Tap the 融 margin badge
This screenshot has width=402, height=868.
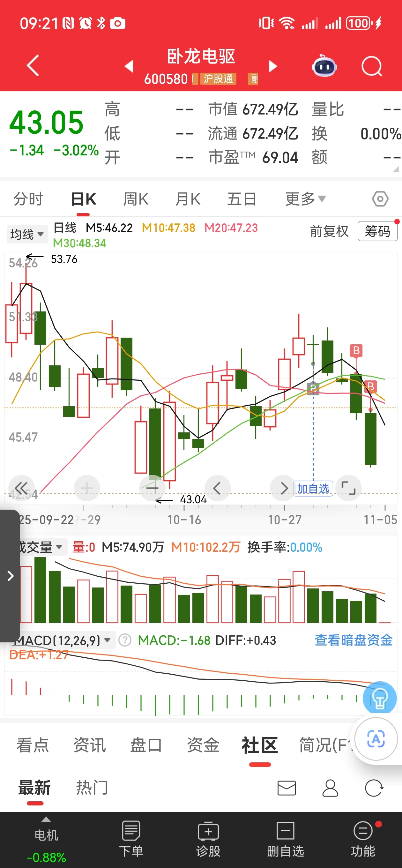253,79
